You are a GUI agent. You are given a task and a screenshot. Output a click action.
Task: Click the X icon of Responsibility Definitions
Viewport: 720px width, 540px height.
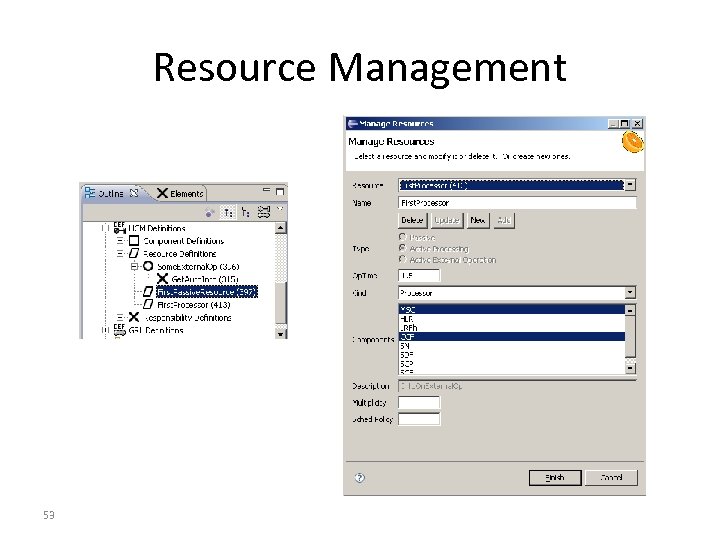[x=134, y=317]
